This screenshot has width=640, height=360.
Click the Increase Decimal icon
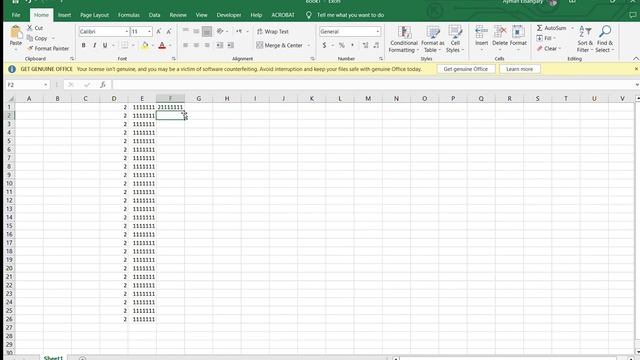click(x=365, y=45)
